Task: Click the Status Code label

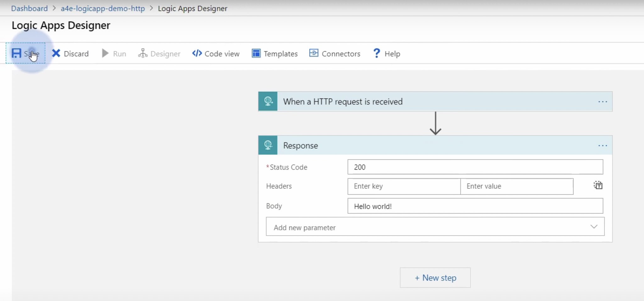Action: pyautogui.click(x=288, y=167)
